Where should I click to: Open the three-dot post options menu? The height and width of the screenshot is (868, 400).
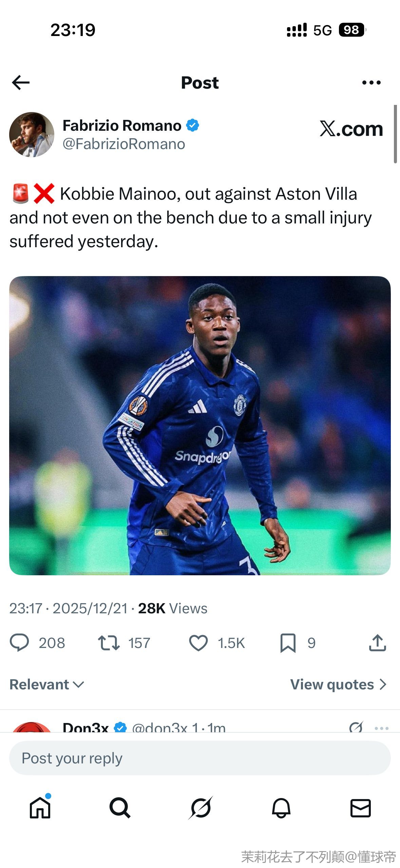[371, 83]
